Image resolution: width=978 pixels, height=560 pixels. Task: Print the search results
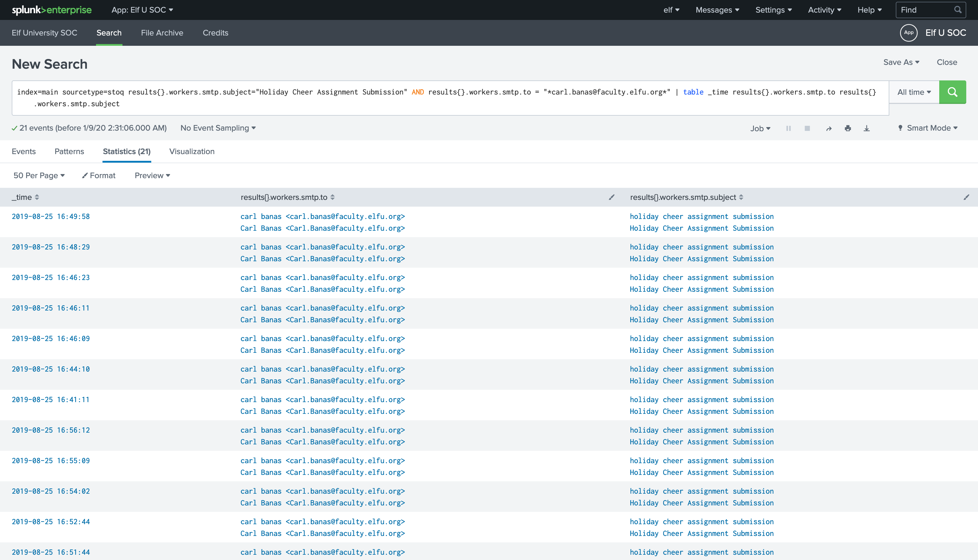click(x=848, y=128)
